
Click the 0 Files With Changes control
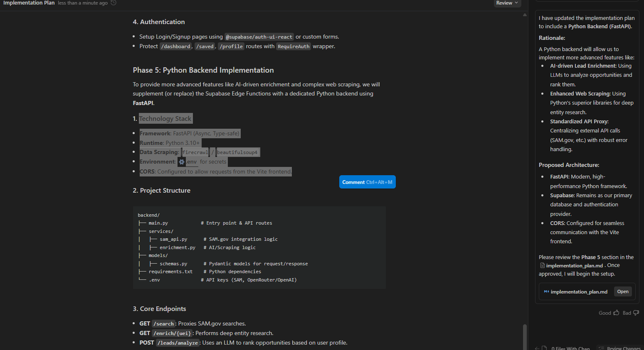tap(570, 348)
